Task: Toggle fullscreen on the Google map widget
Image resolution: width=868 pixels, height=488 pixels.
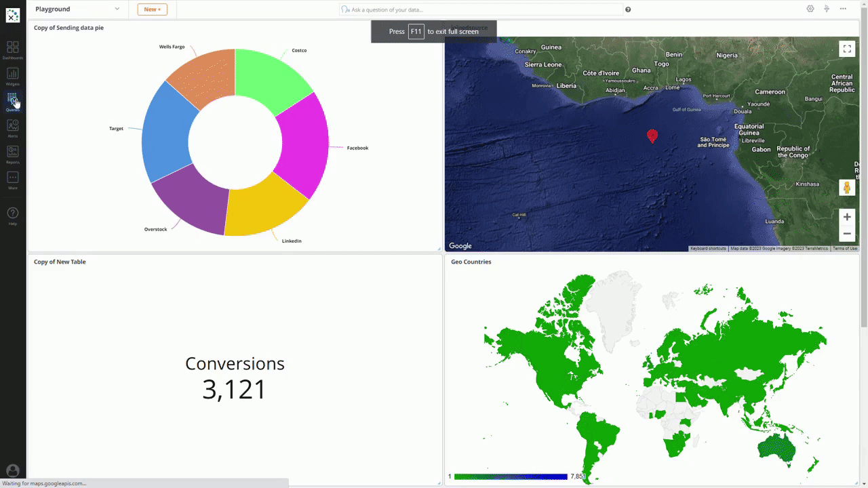Action: coord(846,48)
